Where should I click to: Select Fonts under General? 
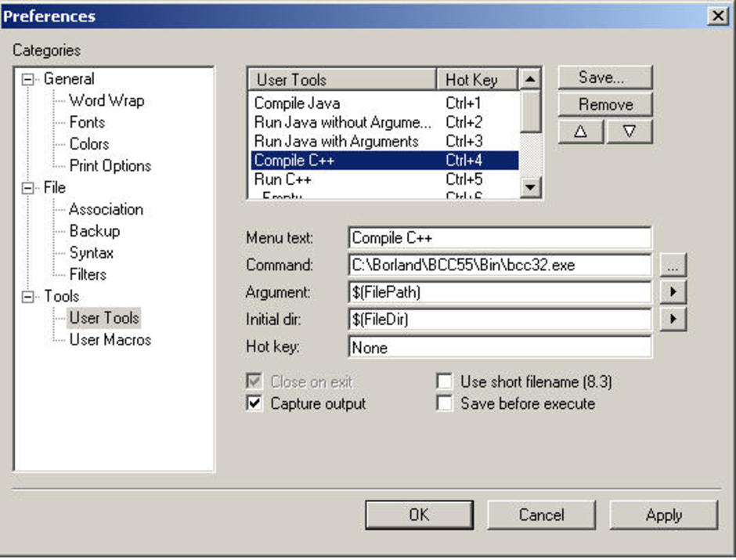86,122
